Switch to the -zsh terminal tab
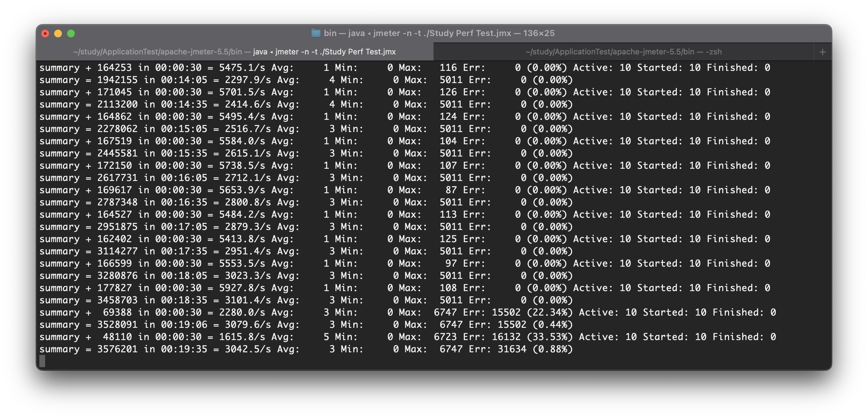The height and width of the screenshot is (418, 868). [x=623, y=52]
